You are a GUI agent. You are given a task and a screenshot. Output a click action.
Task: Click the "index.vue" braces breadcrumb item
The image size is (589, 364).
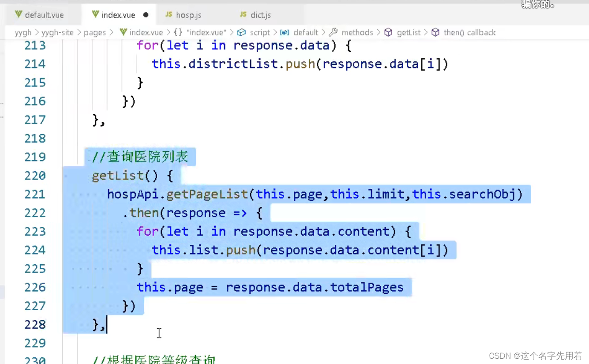[206, 33]
